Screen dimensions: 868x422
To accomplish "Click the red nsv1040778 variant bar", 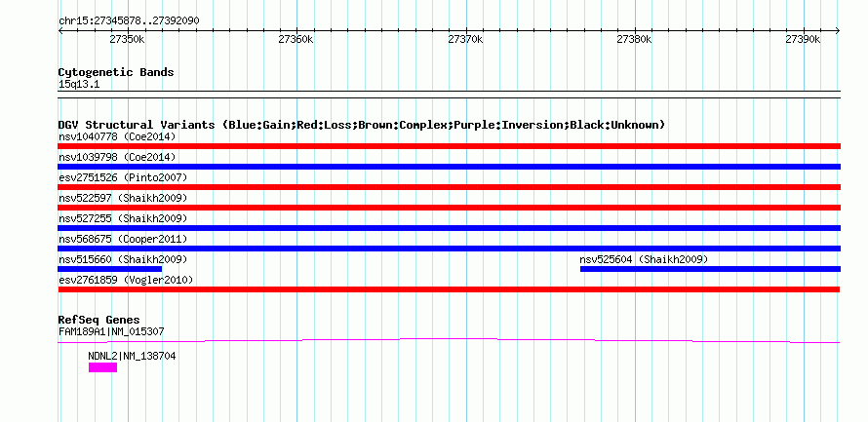I will 449,146.
